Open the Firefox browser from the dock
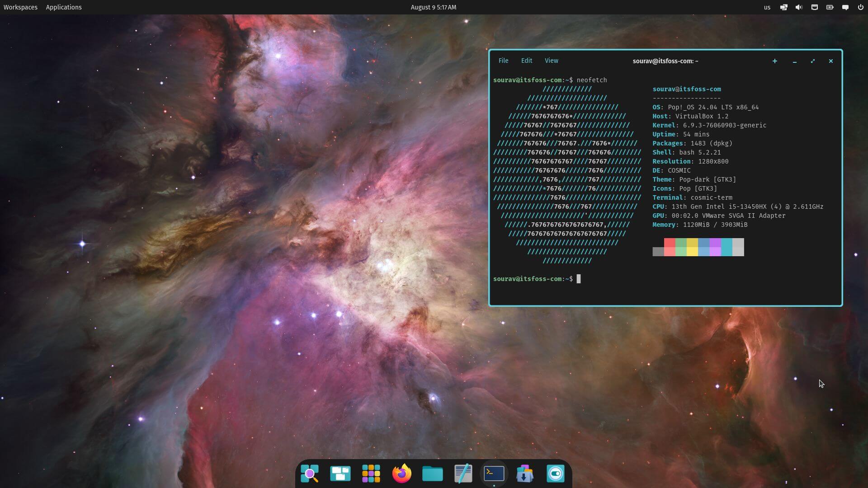The height and width of the screenshot is (488, 868). pyautogui.click(x=402, y=474)
